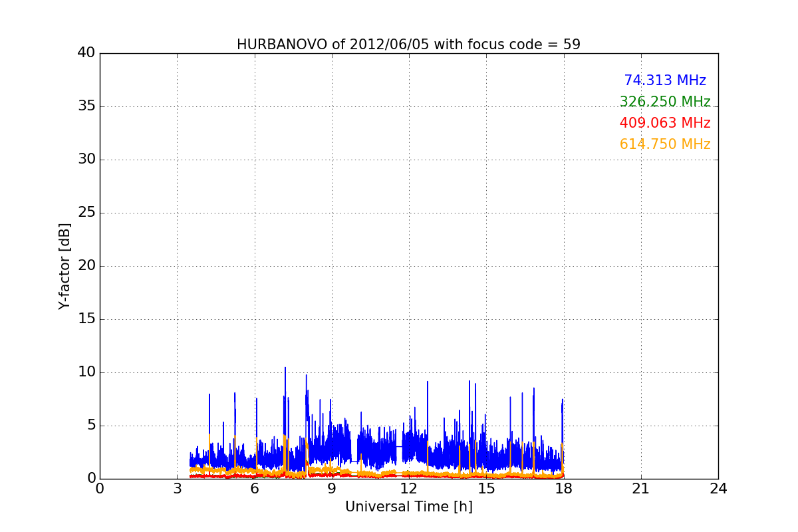Click the y-axis tick label 35
The image size is (798, 532).
(86, 106)
